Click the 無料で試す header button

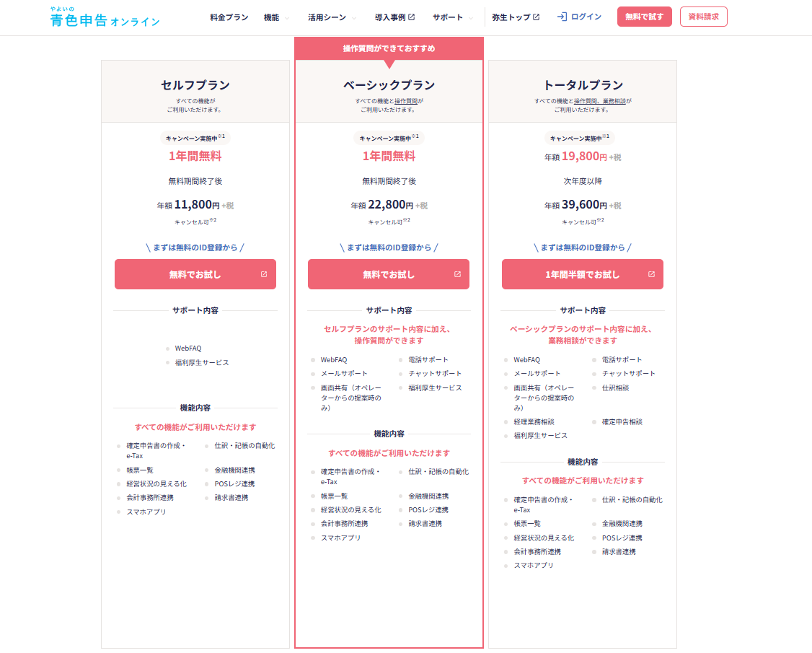[x=644, y=17]
